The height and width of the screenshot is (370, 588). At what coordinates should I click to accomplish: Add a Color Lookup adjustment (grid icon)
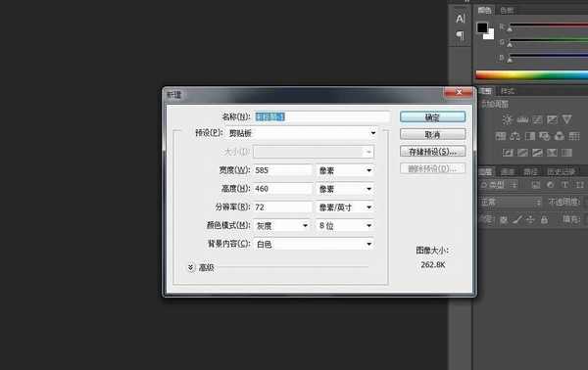click(x=574, y=136)
